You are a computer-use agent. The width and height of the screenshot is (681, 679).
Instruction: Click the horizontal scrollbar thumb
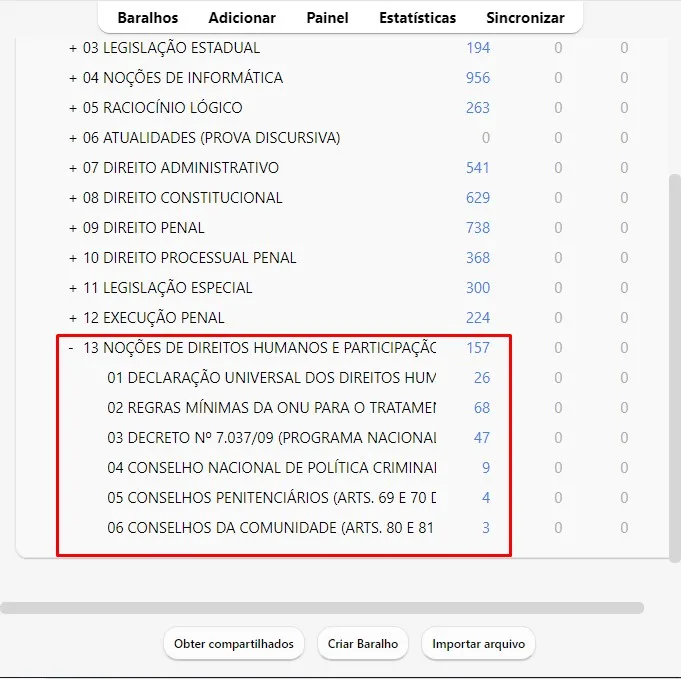tap(322, 608)
